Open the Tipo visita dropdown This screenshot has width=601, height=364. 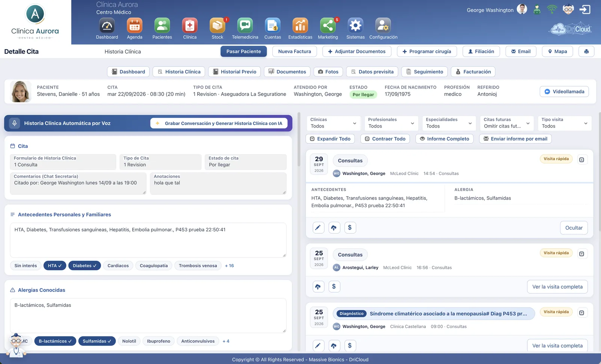pyautogui.click(x=565, y=123)
